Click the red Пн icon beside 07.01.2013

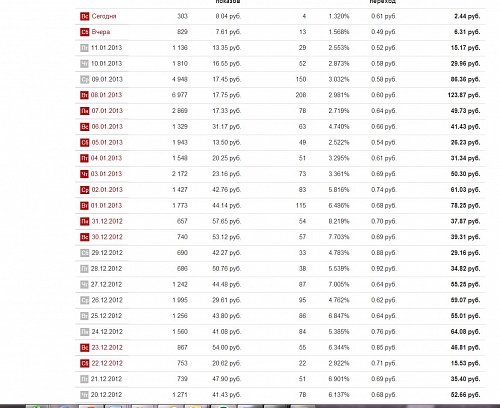[x=84, y=111]
